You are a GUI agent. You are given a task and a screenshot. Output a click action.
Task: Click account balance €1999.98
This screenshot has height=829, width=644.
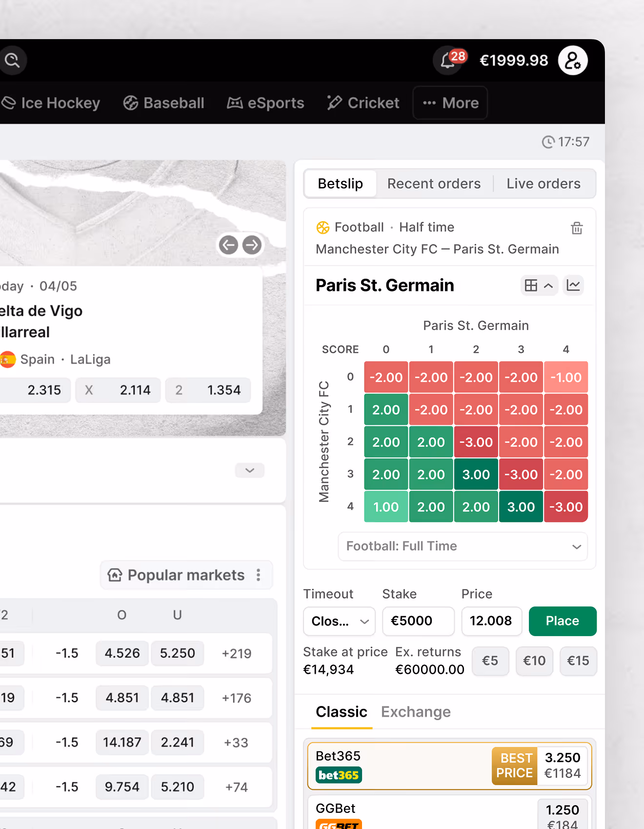514,61
